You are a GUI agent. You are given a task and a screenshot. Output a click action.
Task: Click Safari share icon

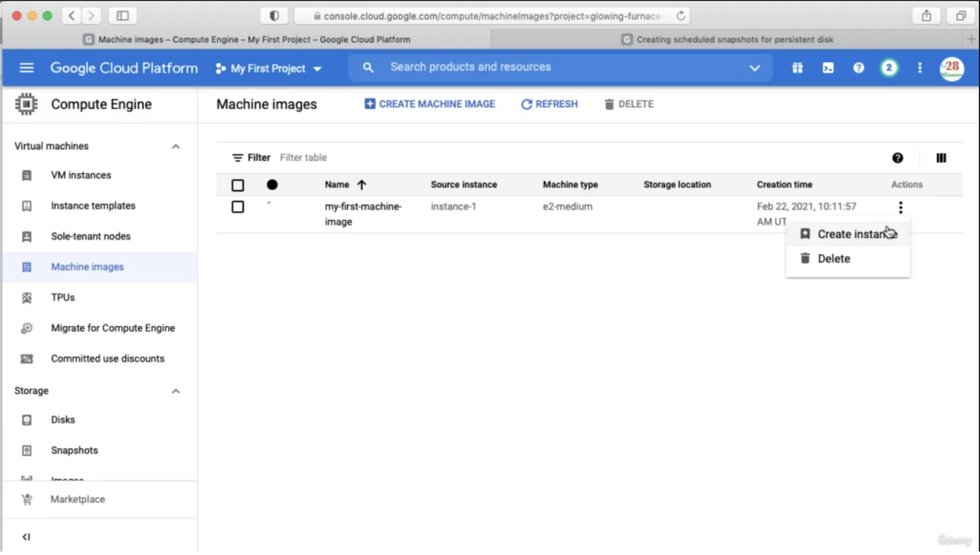point(926,16)
